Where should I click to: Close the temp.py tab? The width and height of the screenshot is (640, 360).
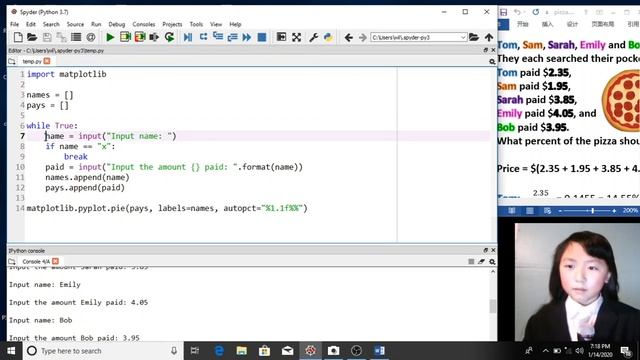(x=47, y=61)
